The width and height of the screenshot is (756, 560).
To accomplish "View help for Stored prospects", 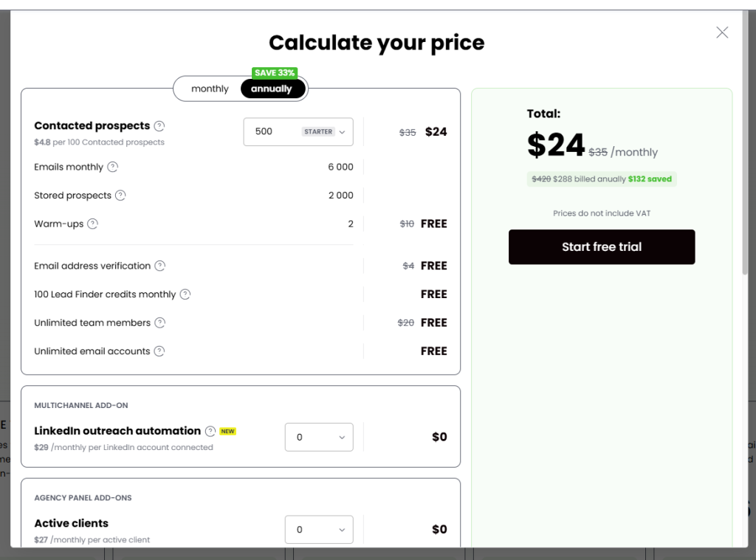I will 120,196.
